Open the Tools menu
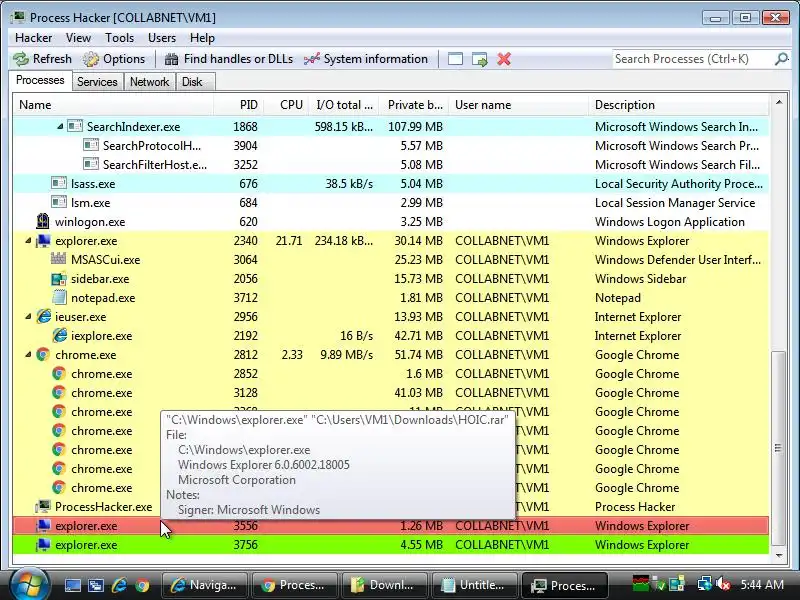This screenshot has width=800, height=600. [119, 38]
